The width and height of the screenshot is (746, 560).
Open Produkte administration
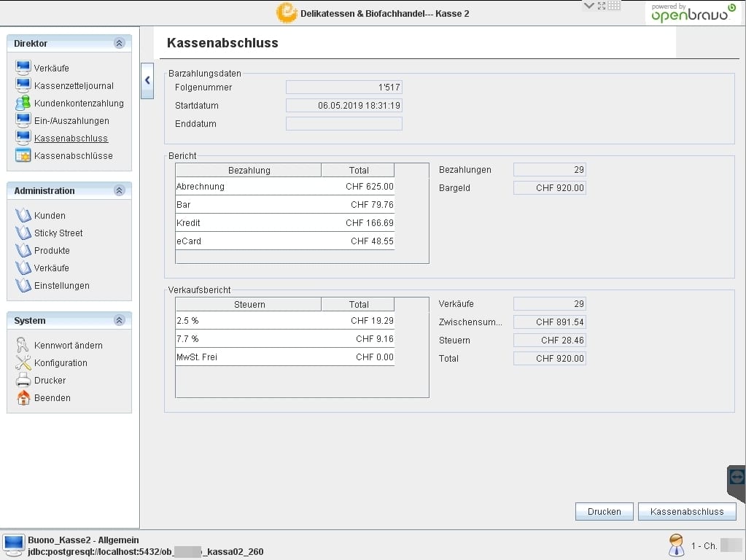(52, 251)
